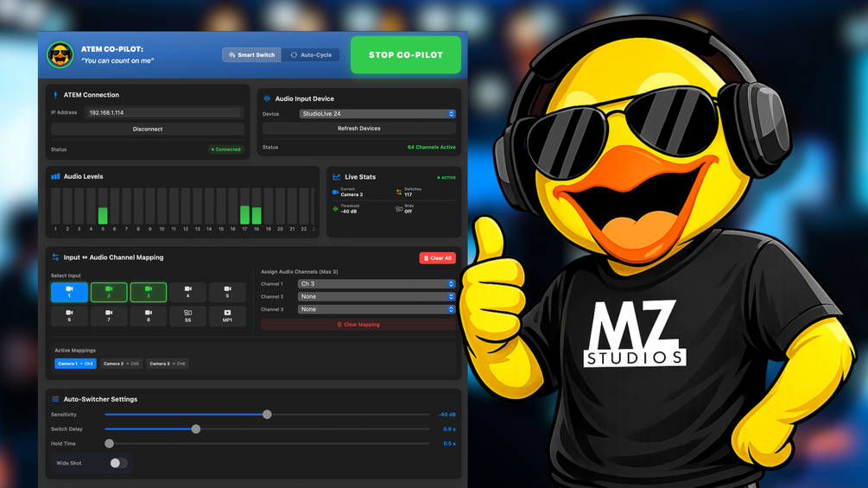Click the Disconnect button
This screenshot has width=868, height=488.
click(x=147, y=129)
